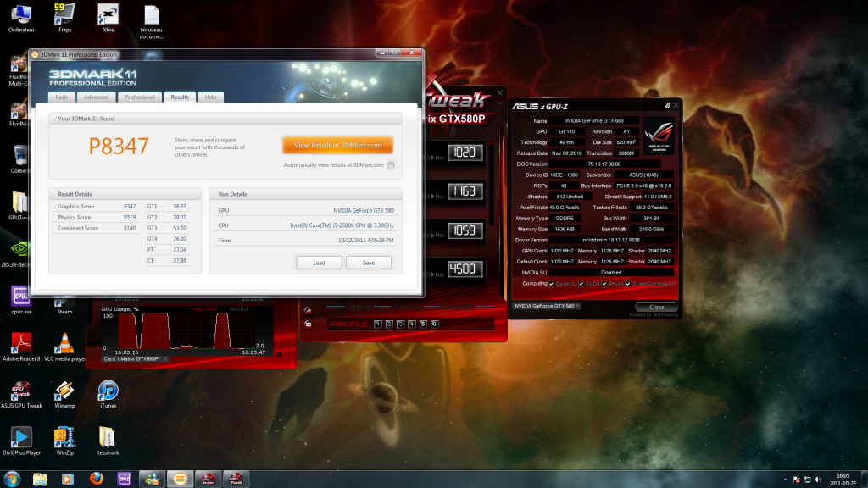Click the 1059 value field in GPU Tweak

tap(465, 230)
